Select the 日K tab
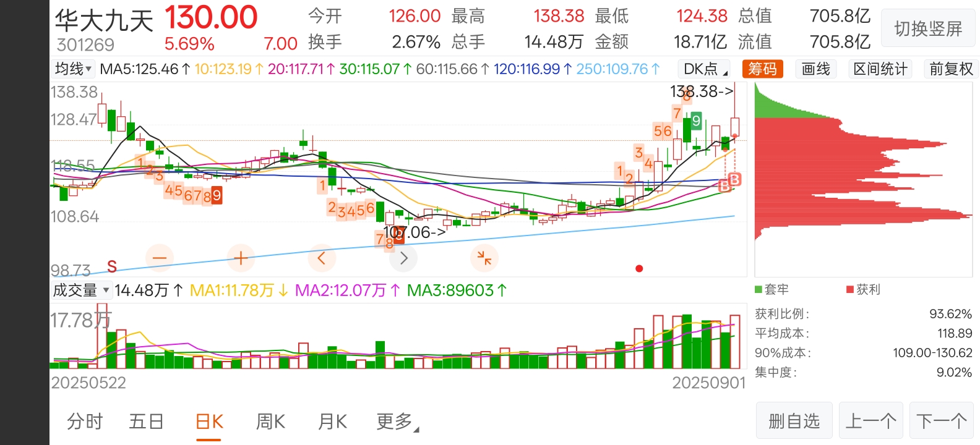The width and height of the screenshot is (980, 445). (209, 422)
